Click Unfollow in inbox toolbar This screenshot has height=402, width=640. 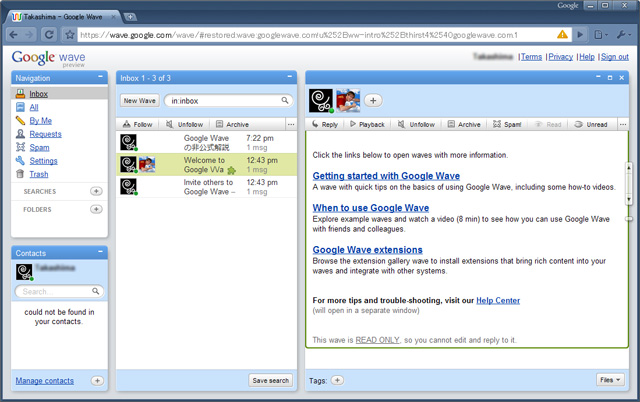tap(184, 124)
